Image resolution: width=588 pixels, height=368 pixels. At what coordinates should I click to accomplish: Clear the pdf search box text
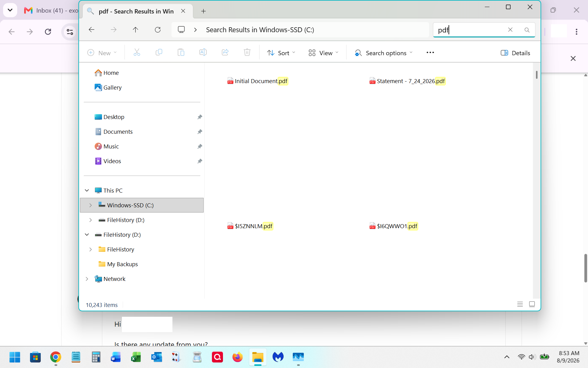pos(510,30)
